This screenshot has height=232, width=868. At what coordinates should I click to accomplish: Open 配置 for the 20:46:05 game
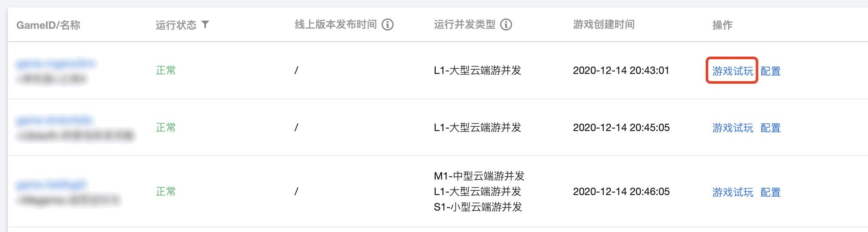771,192
